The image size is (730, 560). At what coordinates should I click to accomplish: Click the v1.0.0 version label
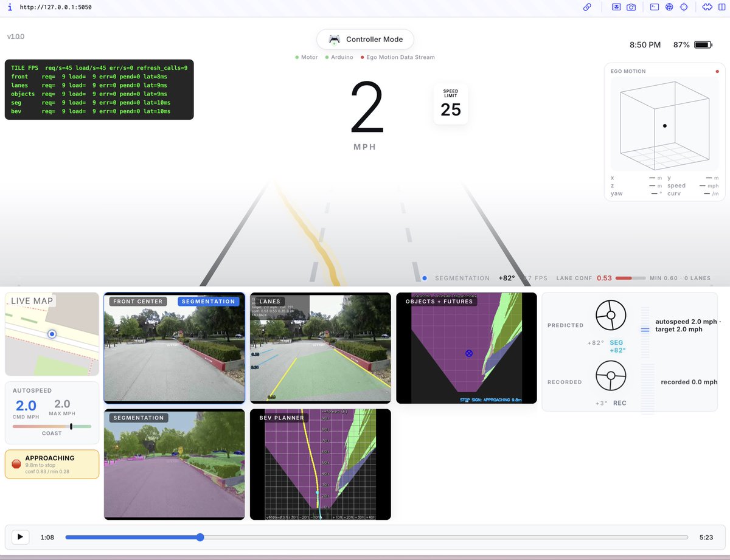click(x=16, y=36)
